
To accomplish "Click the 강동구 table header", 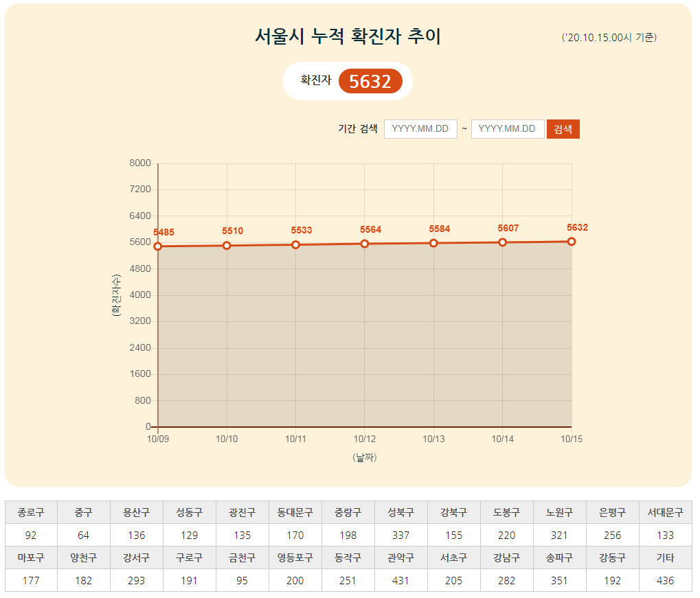I will click(x=613, y=557).
